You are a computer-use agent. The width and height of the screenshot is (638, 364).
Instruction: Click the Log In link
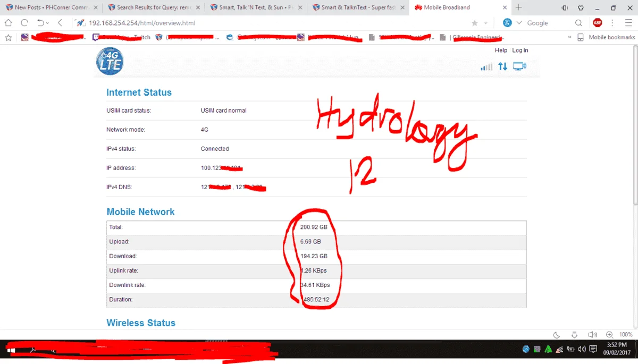[x=520, y=50]
